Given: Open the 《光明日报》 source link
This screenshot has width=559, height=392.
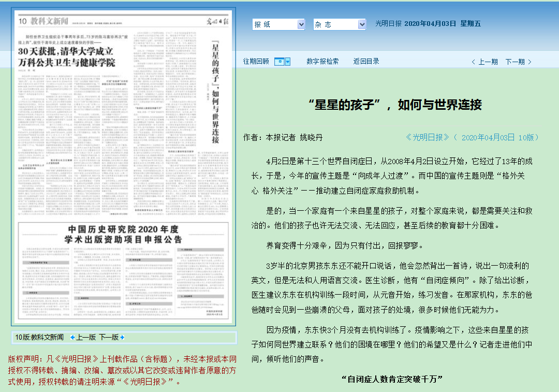Looking at the screenshot, I should click(x=428, y=137).
